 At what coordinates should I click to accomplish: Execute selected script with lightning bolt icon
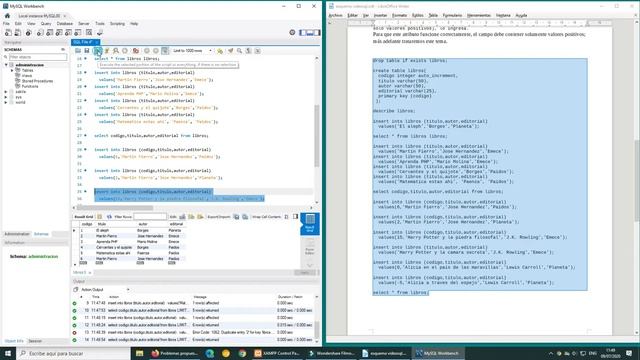click(97, 51)
